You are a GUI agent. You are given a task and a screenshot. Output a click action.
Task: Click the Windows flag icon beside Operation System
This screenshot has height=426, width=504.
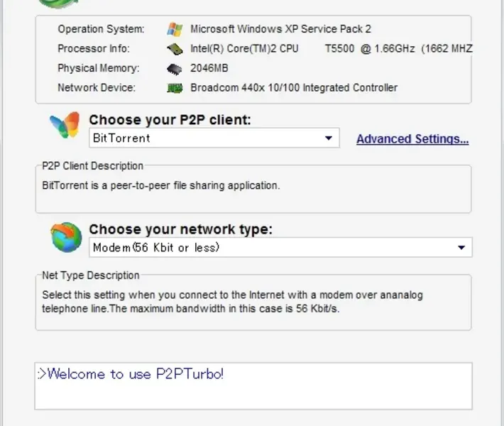[175, 29]
